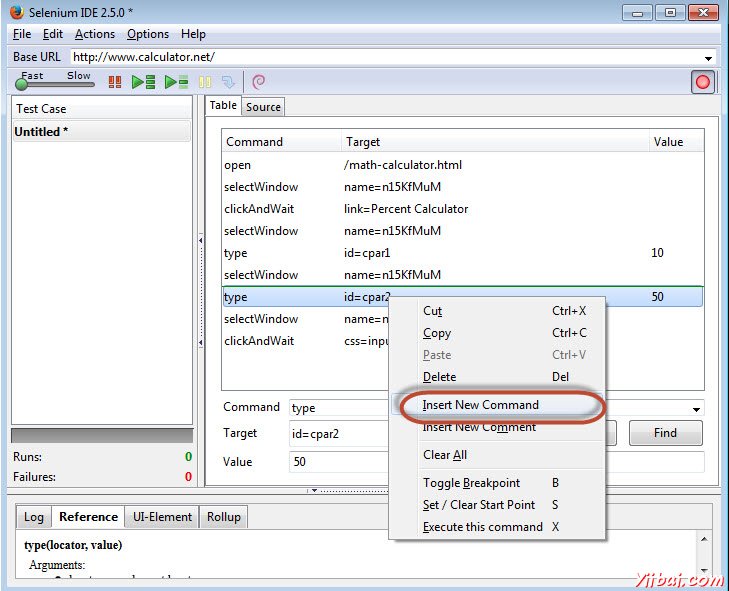This screenshot has height=591, width=729.
Task: Select the Untitled * test case
Action: coord(101,132)
